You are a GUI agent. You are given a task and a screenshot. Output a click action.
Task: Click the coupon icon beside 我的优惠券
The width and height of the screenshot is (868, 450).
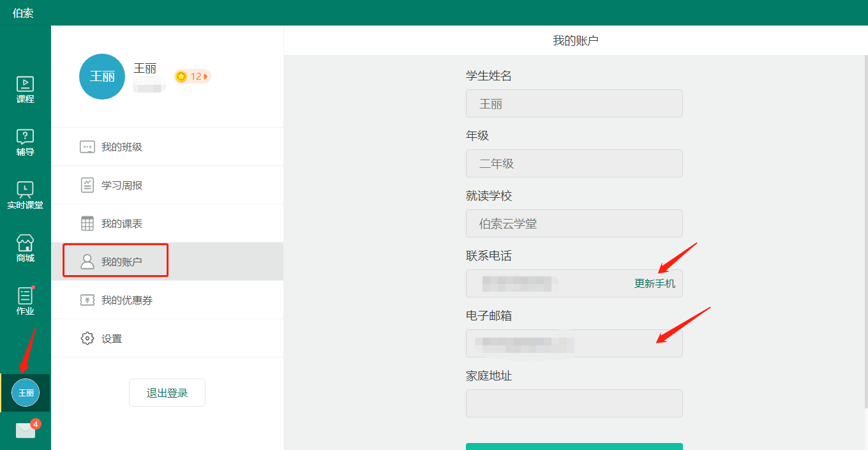click(x=87, y=299)
